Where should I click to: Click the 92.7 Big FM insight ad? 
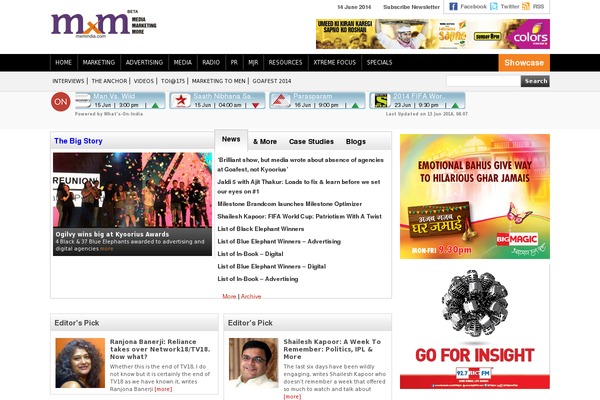(x=475, y=327)
